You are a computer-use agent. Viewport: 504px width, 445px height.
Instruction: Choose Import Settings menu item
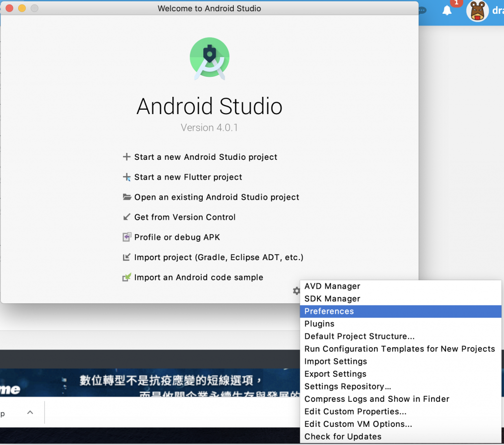(x=401, y=361)
